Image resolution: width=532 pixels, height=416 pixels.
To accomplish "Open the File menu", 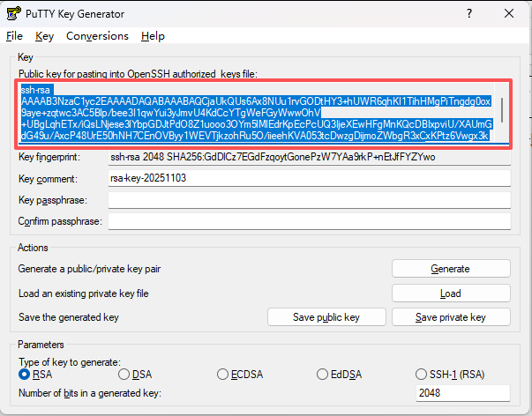I will pyautogui.click(x=14, y=36).
